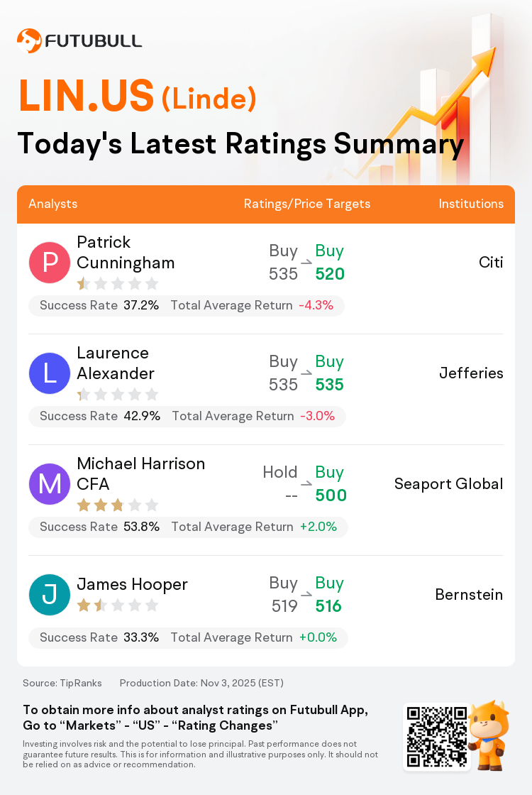Screen dimensions: 532x795
Task: Click Patrick Cunningham's 520 price target
Action: (330, 274)
